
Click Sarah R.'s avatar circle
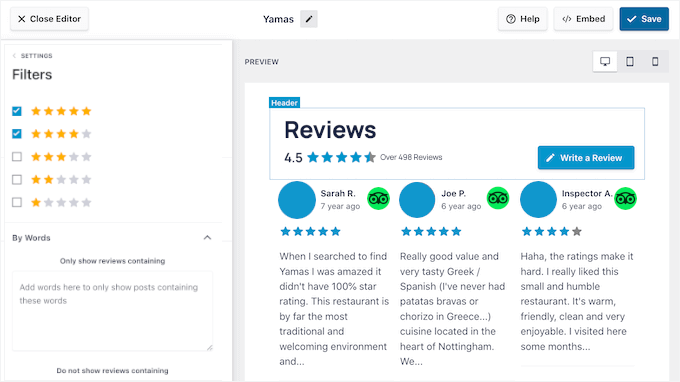297,200
